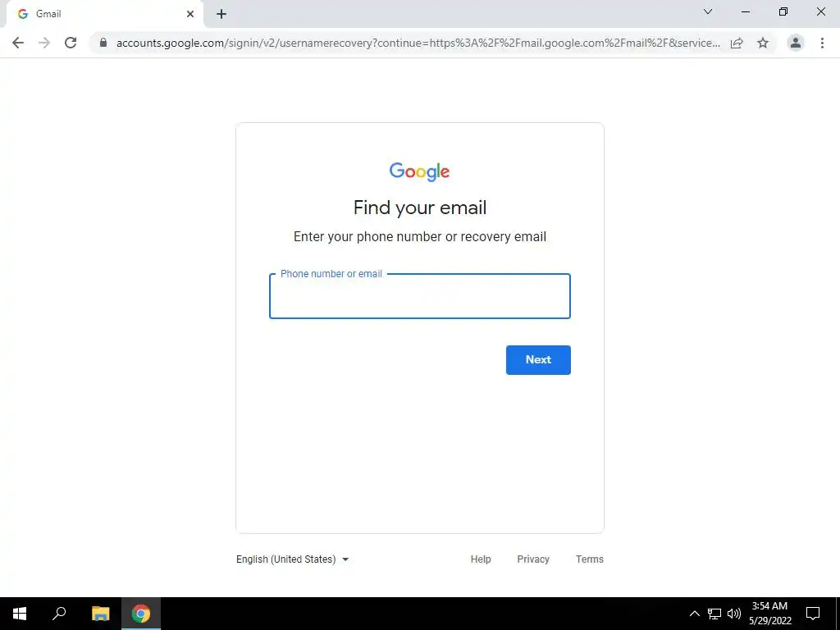Open the share page icon

(737, 43)
